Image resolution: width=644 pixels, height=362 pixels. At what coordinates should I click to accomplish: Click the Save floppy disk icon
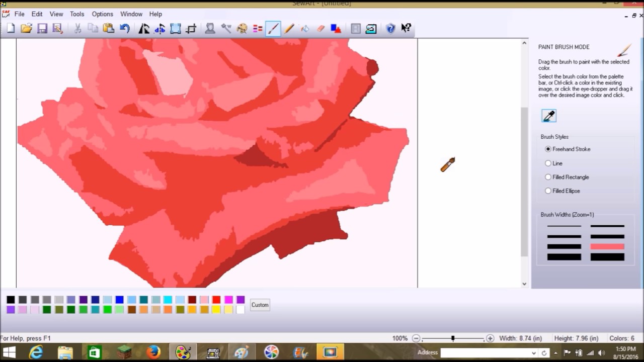pyautogui.click(x=42, y=29)
